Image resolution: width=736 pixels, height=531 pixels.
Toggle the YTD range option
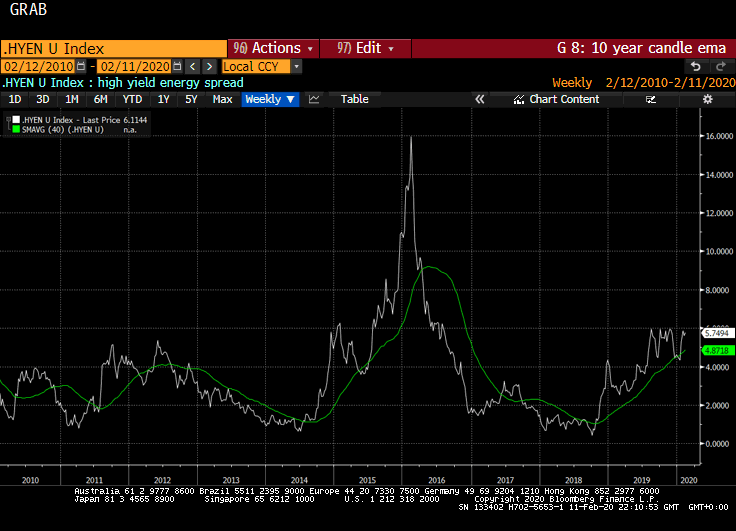coord(132,99)
